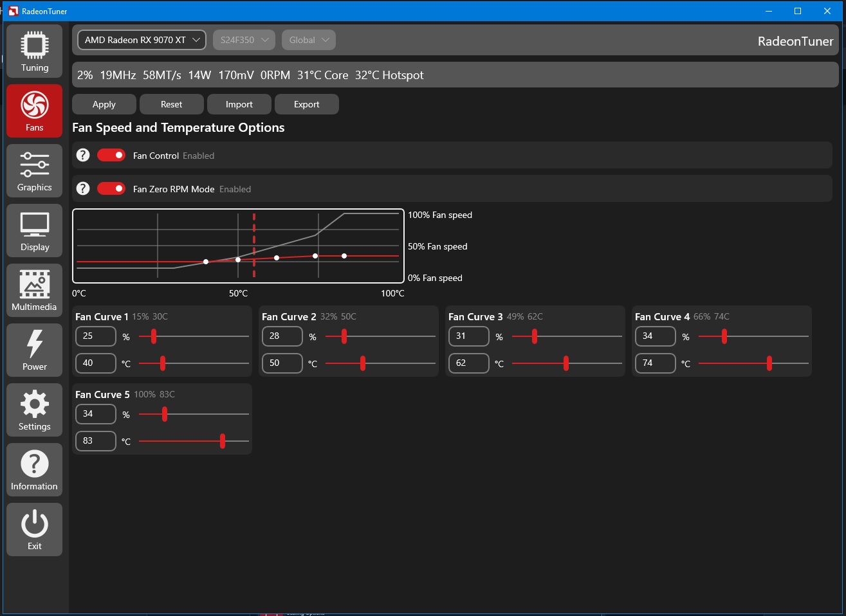This screenshot has width=846, height=616.
Task: Click Fan Curve 3 percent slider handle
Action: tap(534, 336)
